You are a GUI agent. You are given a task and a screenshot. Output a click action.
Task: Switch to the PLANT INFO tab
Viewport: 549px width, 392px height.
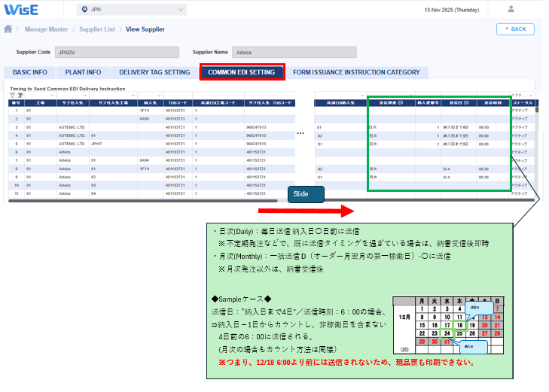[83, 72]
